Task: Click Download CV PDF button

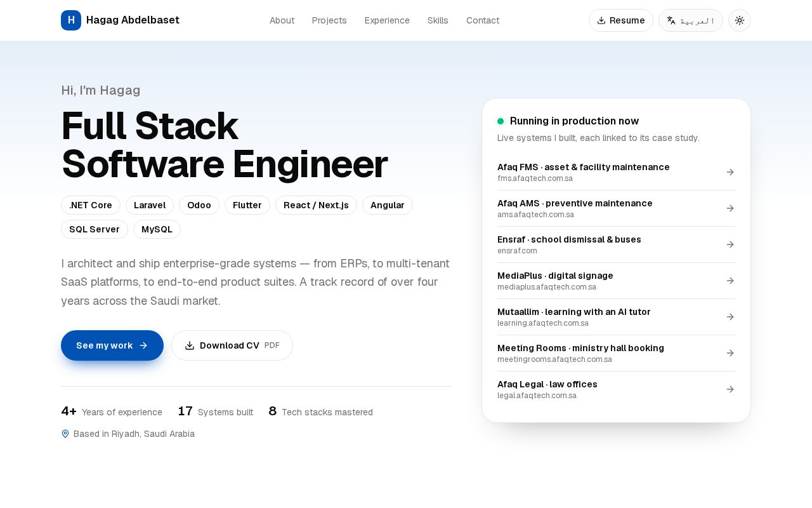Action: (x=232, y=345)
